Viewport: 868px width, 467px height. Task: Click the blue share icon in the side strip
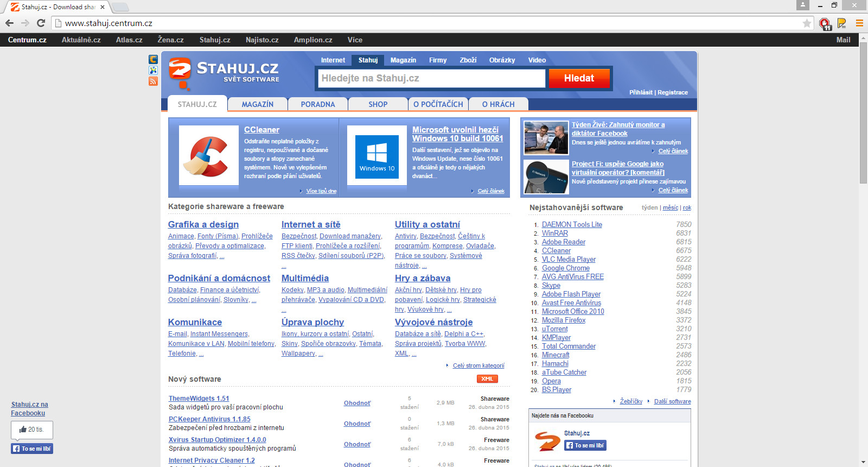[153, 70]
